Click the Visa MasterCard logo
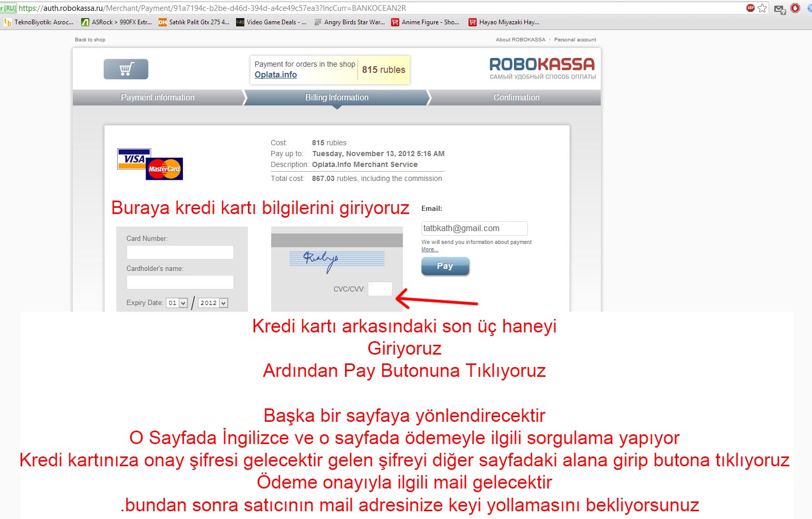Screen dimensions: 812x519 tap(150, 164)
